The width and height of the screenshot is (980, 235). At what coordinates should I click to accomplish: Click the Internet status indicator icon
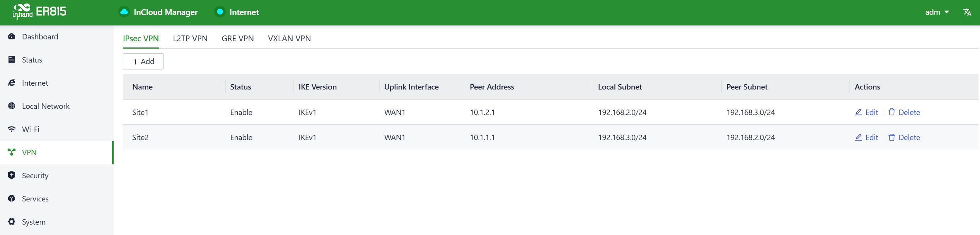(x=220, y=12)
